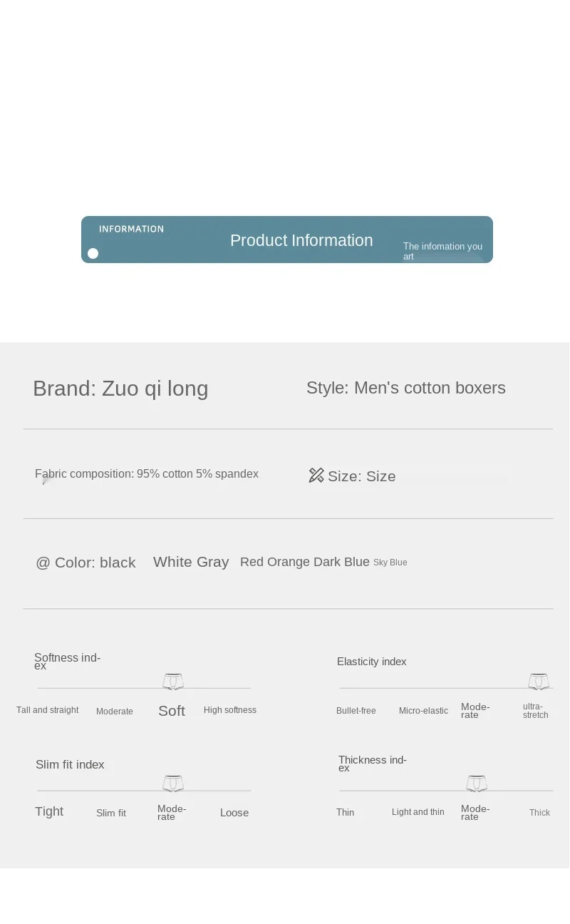Click the Brand: Zuo qi long text
570x924 pixels.
tap(120, 389)
